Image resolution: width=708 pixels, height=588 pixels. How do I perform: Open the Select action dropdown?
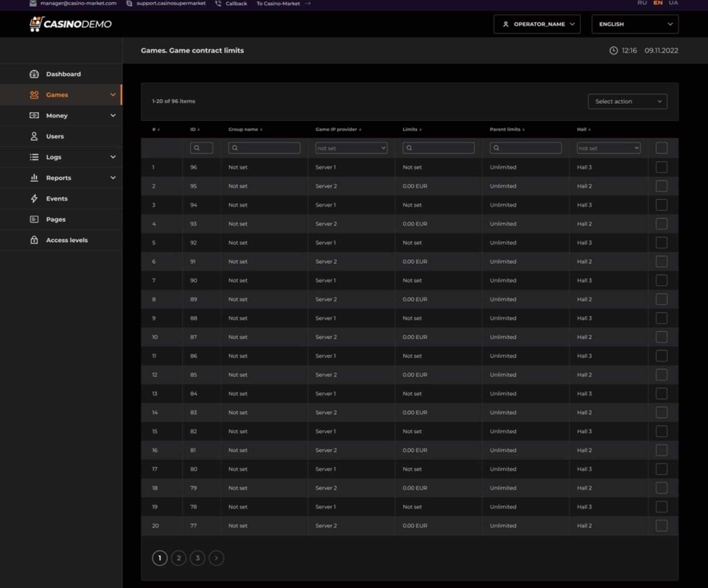pyautogui.click(x=627, y=101)
